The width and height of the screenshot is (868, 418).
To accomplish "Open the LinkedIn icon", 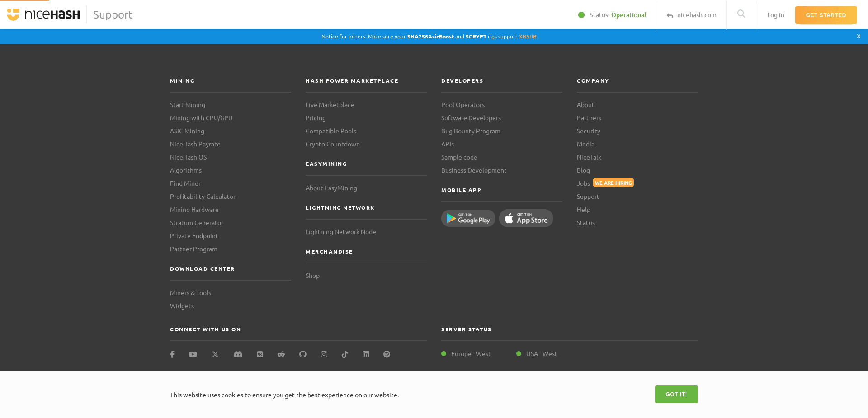I will (366, 354).
